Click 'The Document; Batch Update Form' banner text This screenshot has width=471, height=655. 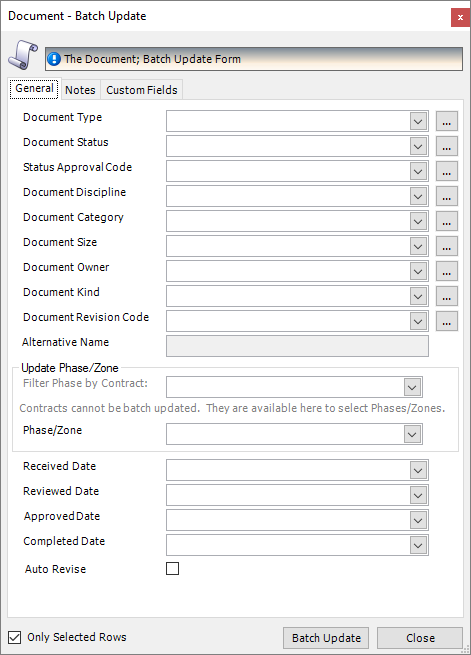click(x=152, y=59)
